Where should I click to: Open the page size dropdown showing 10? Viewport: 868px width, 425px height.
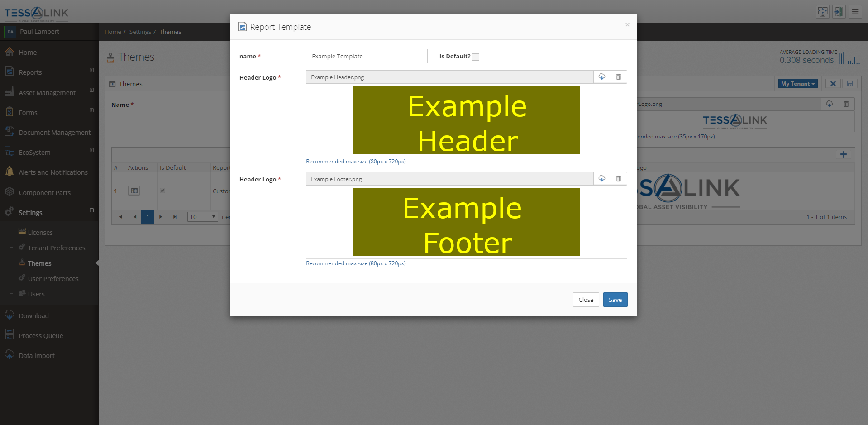[x=202, y=217]
